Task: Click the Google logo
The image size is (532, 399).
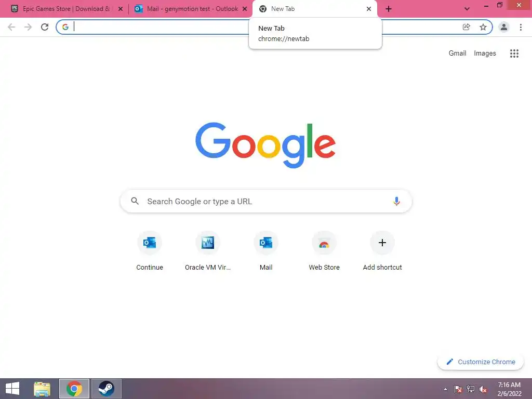Action: pyautogui.click(x=265, y=145)
